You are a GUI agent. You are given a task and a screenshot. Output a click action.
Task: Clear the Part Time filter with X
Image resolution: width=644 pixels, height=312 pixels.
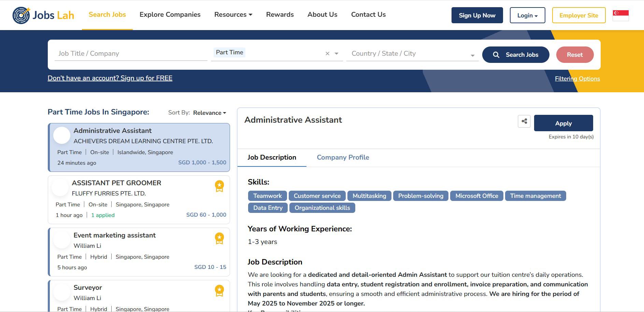click(x=327, y=54)
